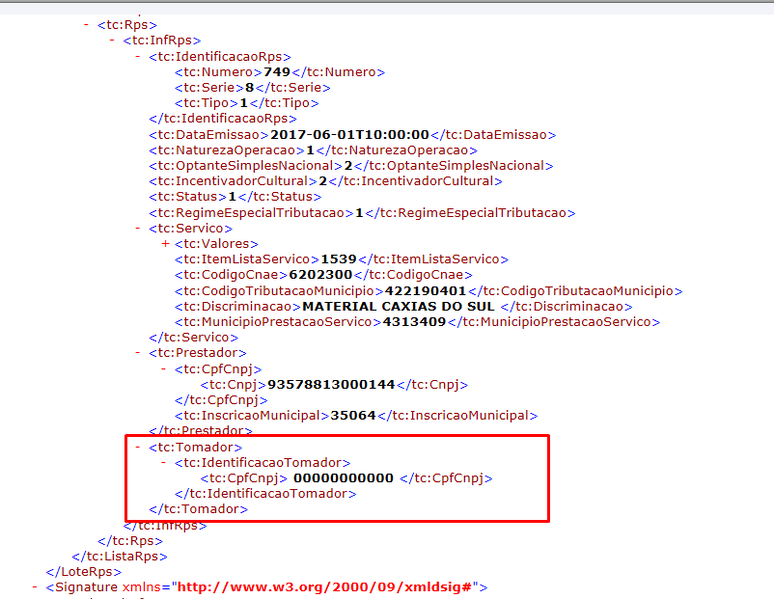The height and width of the screenshot is (599, 774).
Task: Click the opening tc:Servico tag
Action: click(x=191, y=228)
